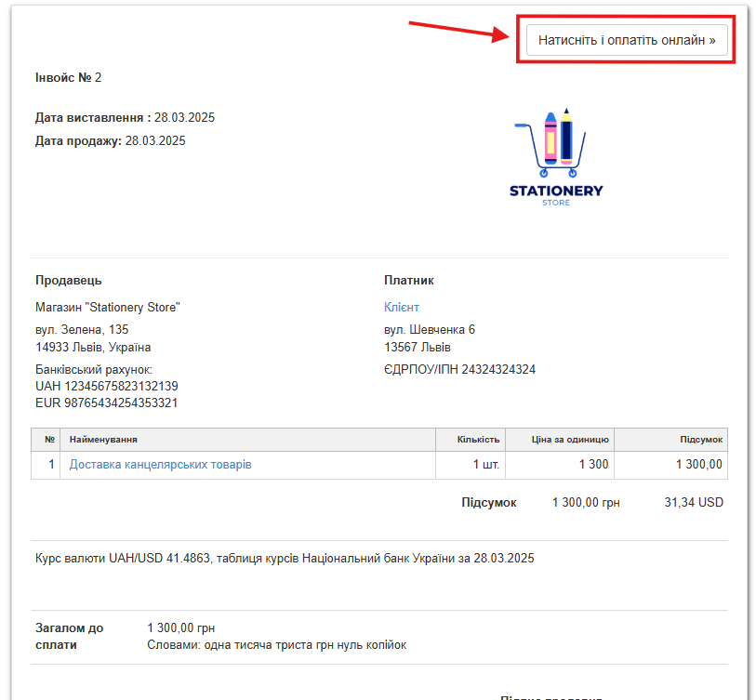
Task: Click the UAH bank account number
Action: click(x=106, y=386)
